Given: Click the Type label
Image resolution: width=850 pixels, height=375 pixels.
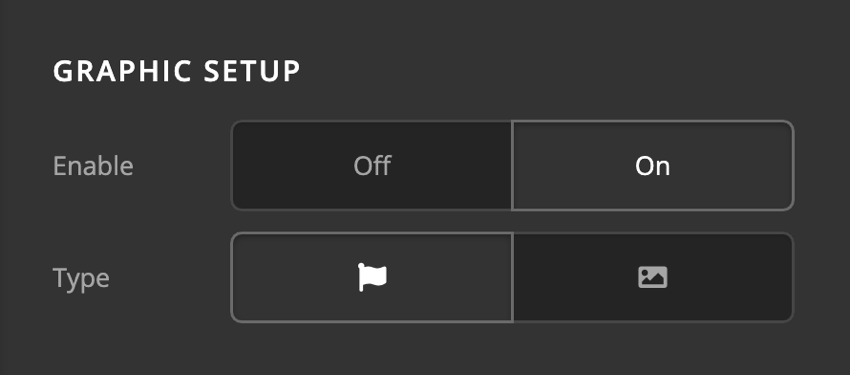Looking at the screenshot, I should tap(81, 279).
